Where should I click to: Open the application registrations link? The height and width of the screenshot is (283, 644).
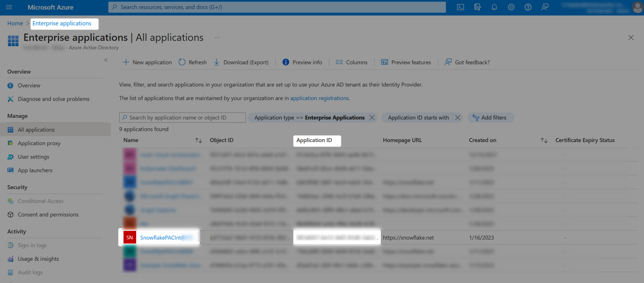pos(319,98)
